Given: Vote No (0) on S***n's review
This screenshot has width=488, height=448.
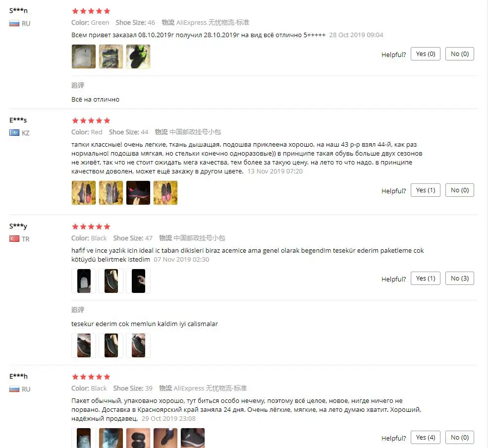Looking at the screenshot, I should click(x=460, y=54).
